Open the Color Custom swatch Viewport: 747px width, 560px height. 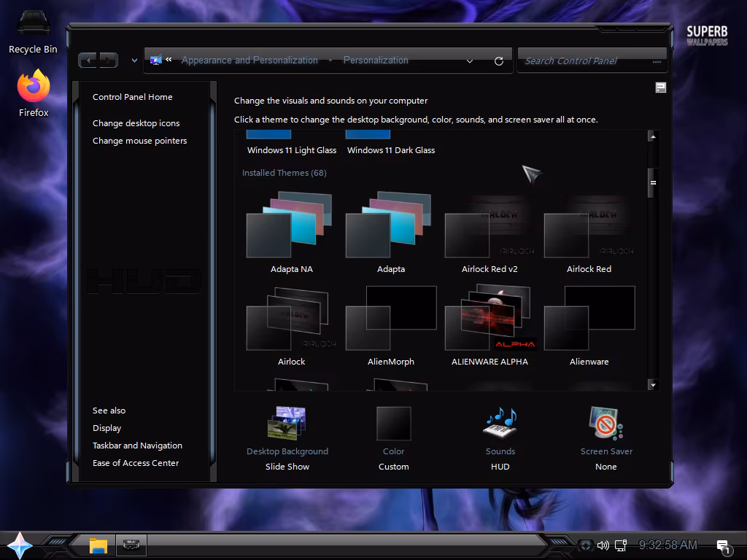click(393, 424)
